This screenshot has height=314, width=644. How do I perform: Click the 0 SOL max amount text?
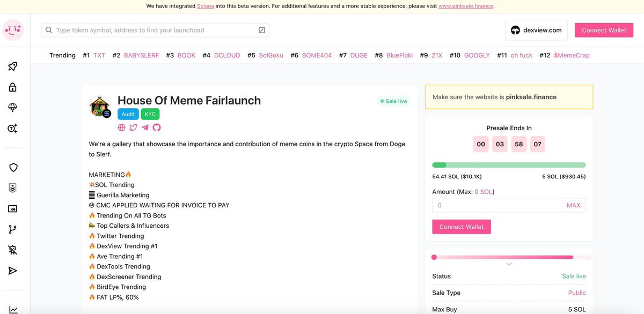tap(483, 191)
